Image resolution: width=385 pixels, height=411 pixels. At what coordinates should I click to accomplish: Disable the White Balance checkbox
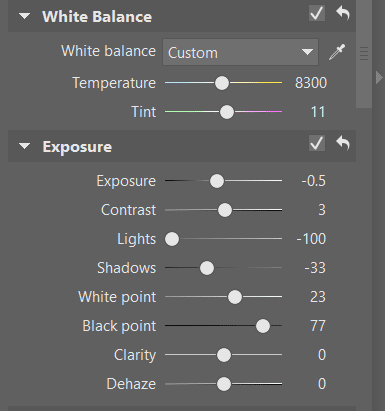click(x=317, y=13)
